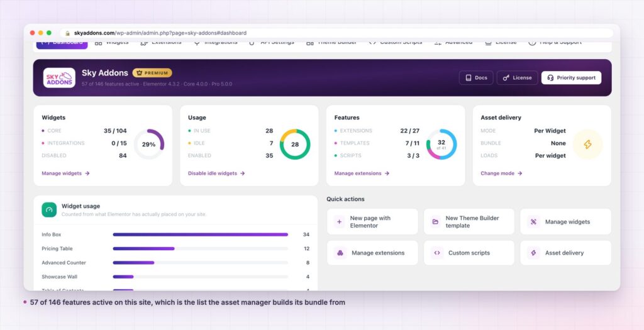Click the arrow next to Manage extensions link
Image resolution: width=644 pixels, height=330 pixels.
coord(387,173)
